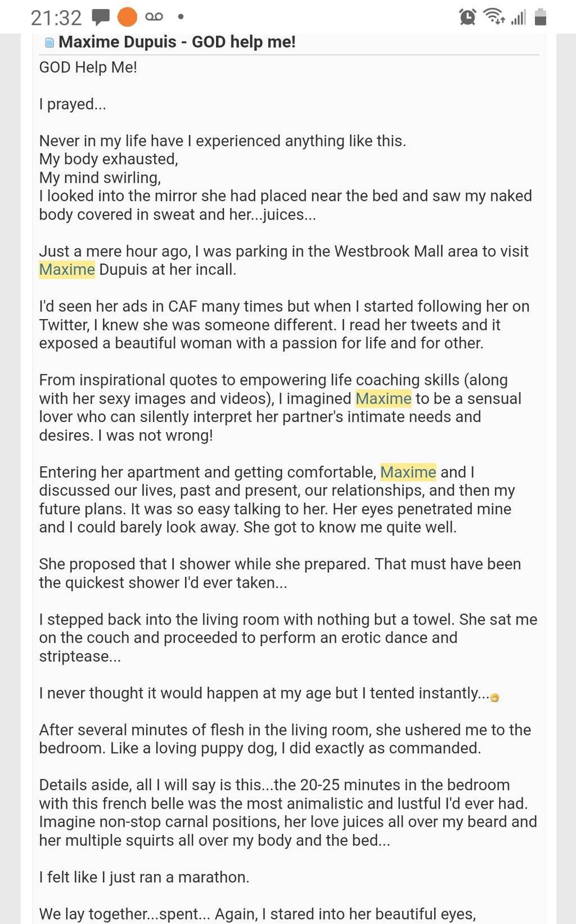Image resolution: width=576 pixels, height=924 pixels.
Task: Tap the post document icon beside title
Action: coord(49,43)
